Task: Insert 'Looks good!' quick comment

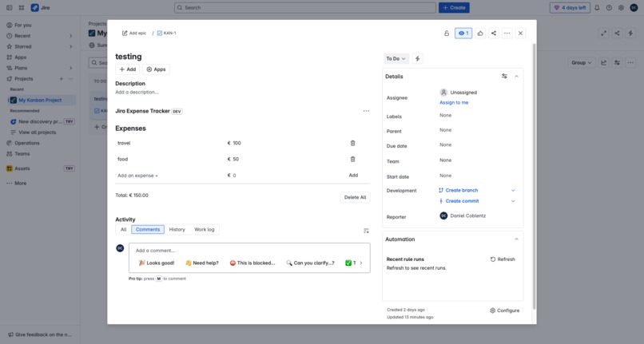Action: (x=157, y=263)
